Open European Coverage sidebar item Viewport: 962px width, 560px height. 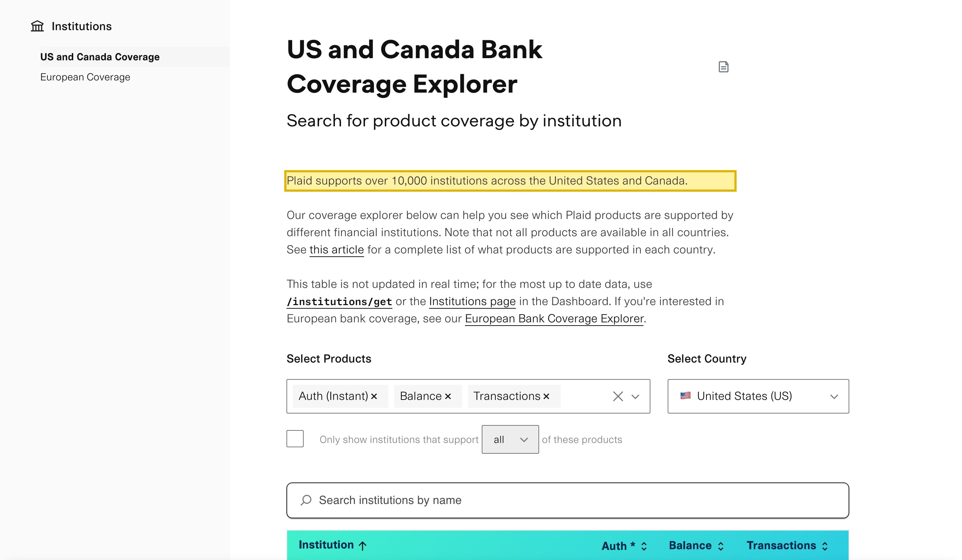coord(85,77)
